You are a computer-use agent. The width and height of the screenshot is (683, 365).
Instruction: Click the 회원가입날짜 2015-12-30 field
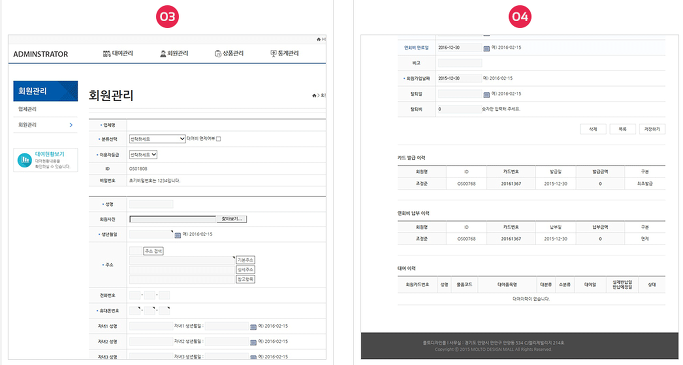[x=459, y=78]
